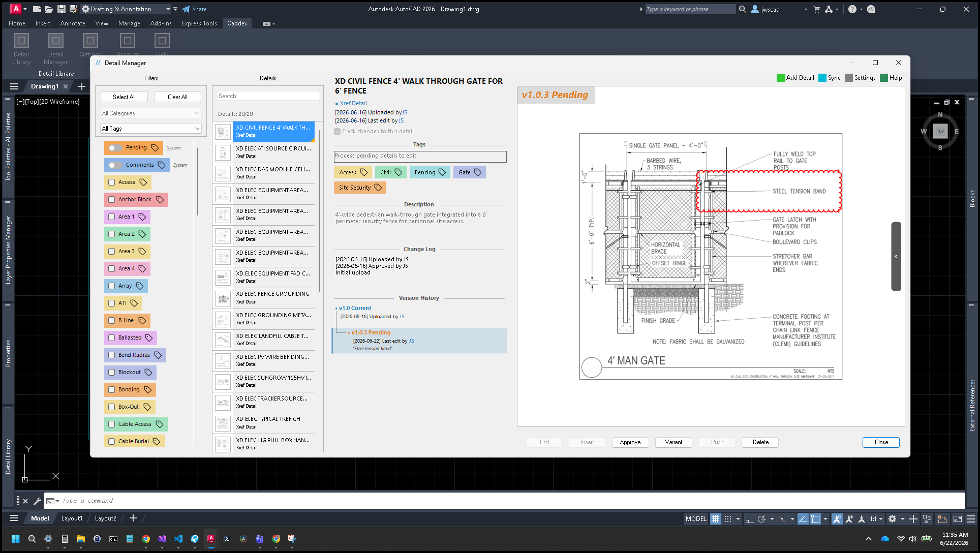The image size is (980, 553).
Task: Click the Variant button
Action: tap(673, 442)
